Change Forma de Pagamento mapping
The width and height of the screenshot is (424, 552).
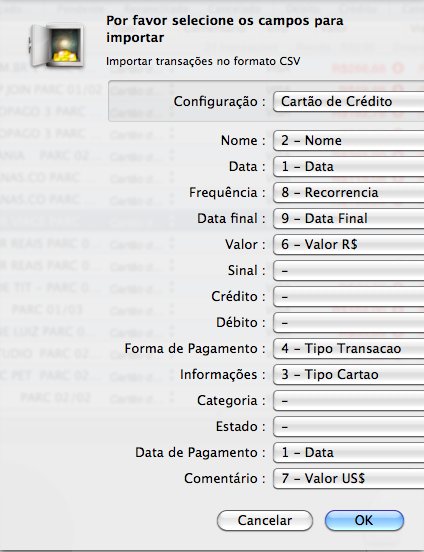(349, 349)
